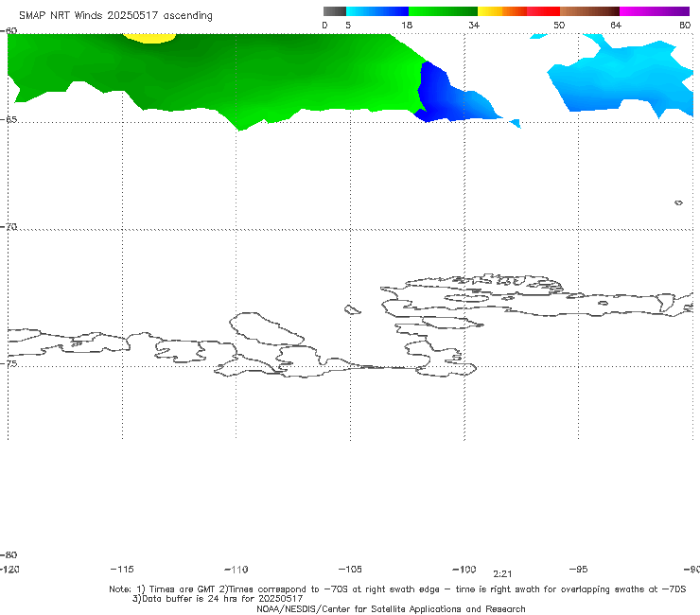Viewport: 700px width, 615px height.
Task: Select the magenta-purple color bar segment
Action: point(655,11)
